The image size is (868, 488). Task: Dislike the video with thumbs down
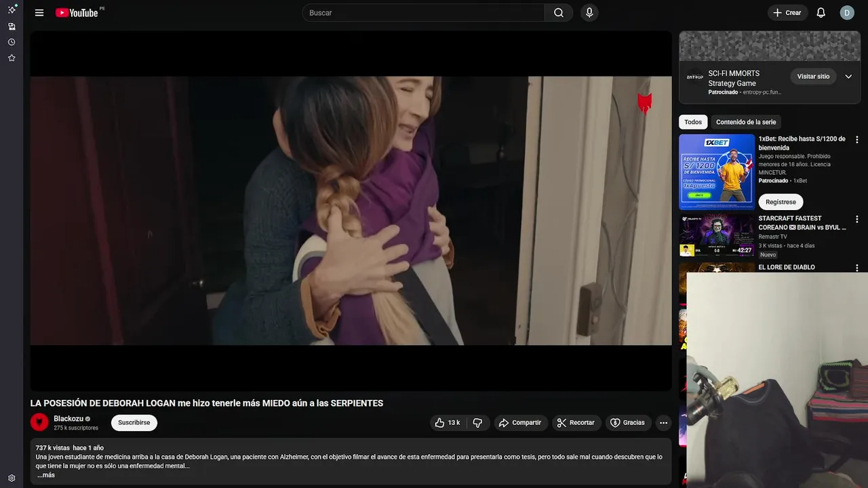coord(477,423)
